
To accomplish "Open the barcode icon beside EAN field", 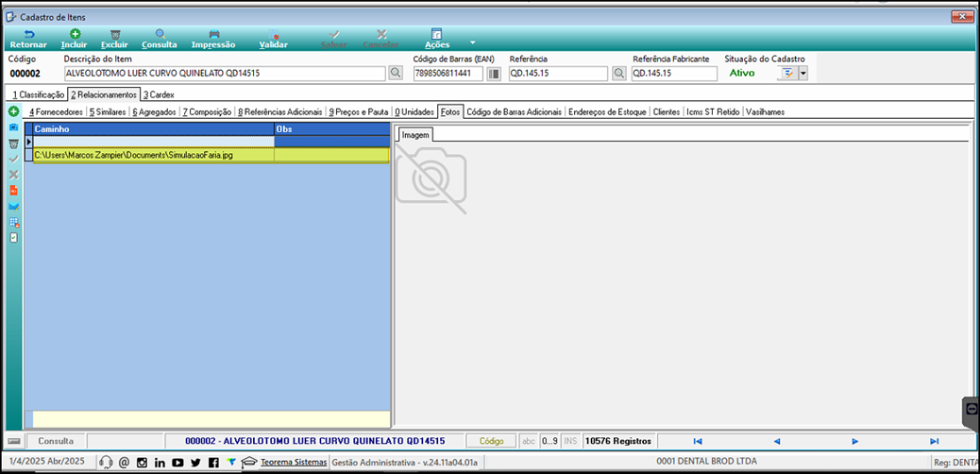I will [494, 74].
